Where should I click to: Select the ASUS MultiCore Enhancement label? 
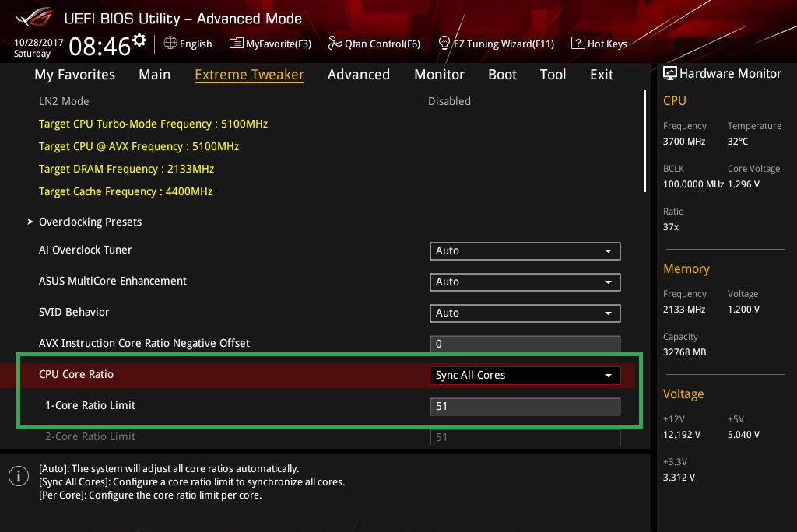[113, 281]
